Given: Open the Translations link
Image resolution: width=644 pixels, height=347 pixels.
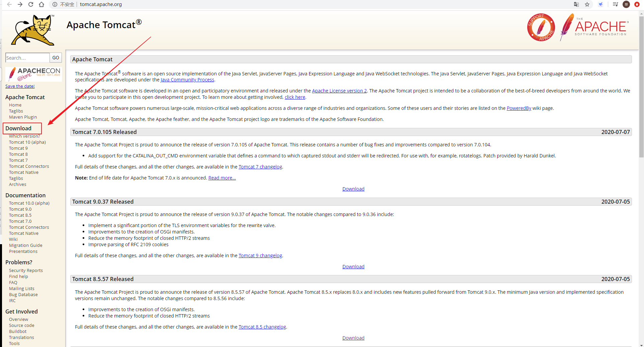Looking at the screenshot, I should coord(21,337).
